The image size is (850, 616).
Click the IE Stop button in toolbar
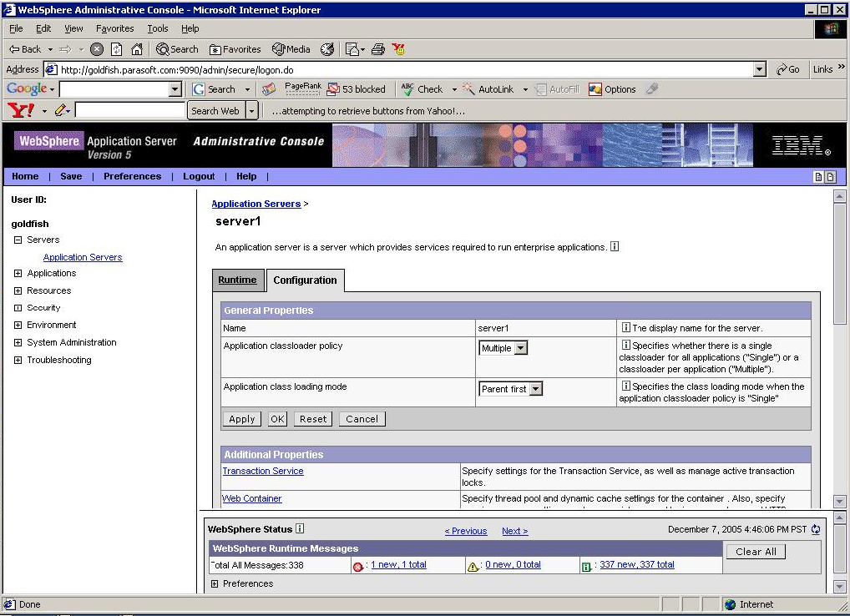(97, 49)
